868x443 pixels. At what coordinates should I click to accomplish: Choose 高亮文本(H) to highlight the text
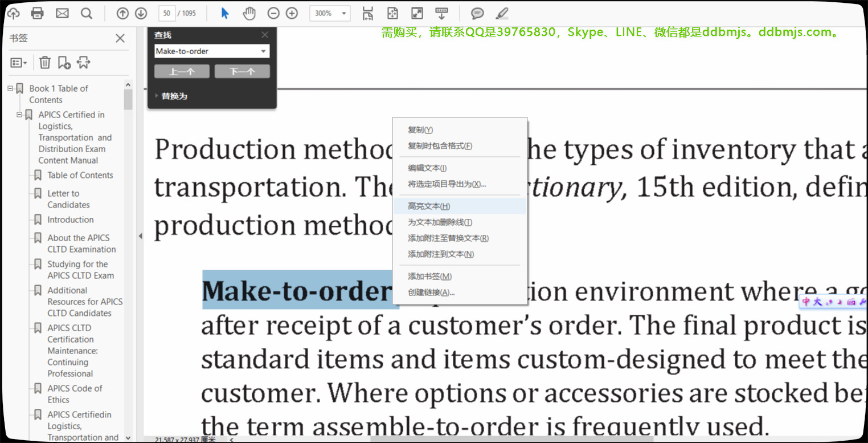point(460,206)
